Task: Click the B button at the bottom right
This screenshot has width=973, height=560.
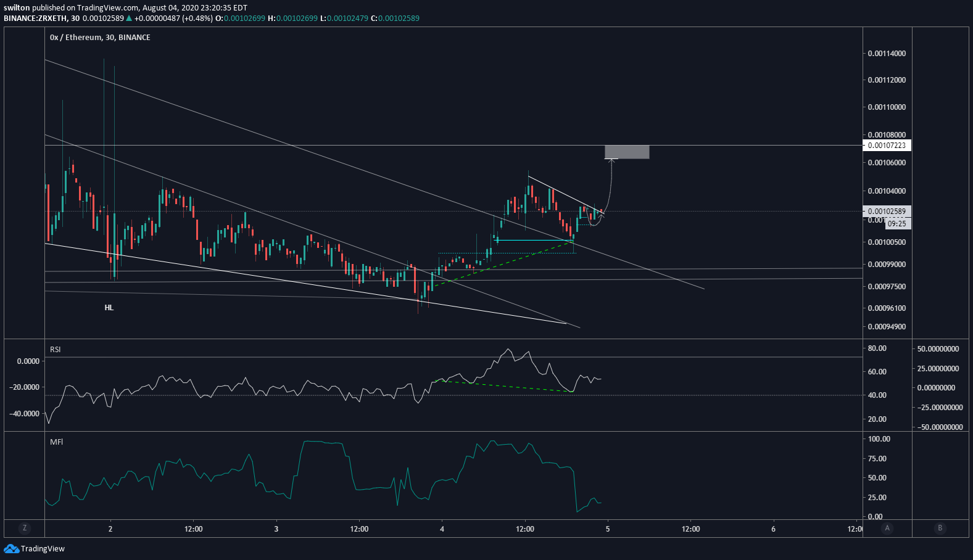Action: [940, 528]
